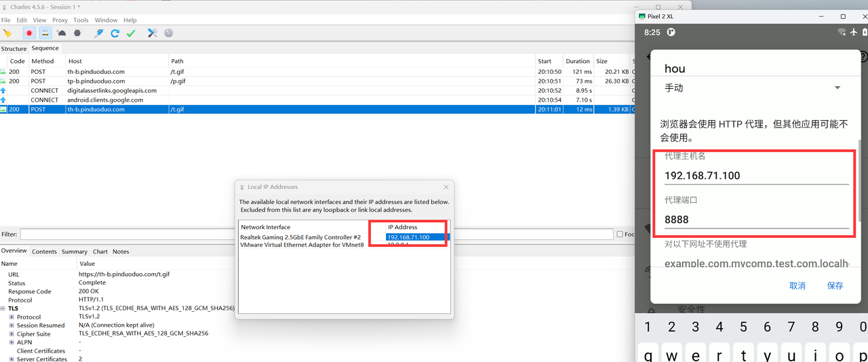
Task: Expand the Cipher Suite node
Action: tap(12, 334)
